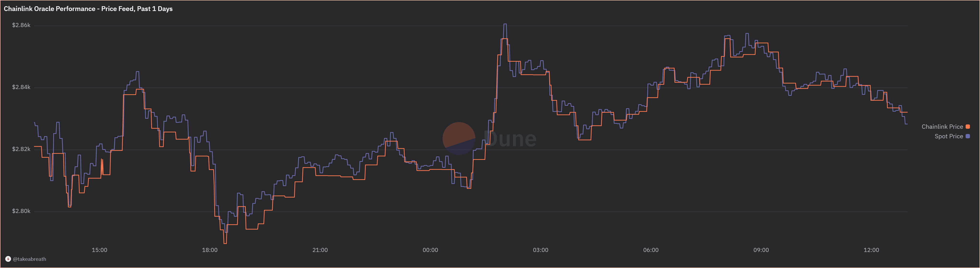The width and height of the screenshot is (980, 268).
Task: Click the $2.80k y-axis label
Action: (21, 211)
